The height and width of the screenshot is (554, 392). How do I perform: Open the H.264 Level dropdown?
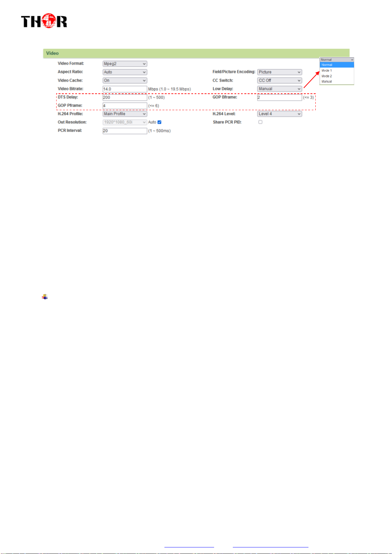click(x=280, y=114)
